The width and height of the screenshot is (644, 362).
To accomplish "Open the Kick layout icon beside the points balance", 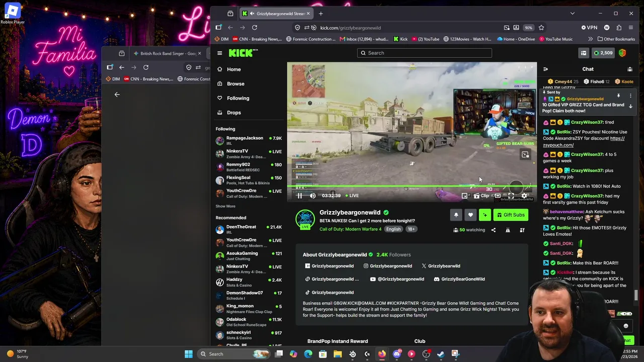I will (x=584, y=53).
